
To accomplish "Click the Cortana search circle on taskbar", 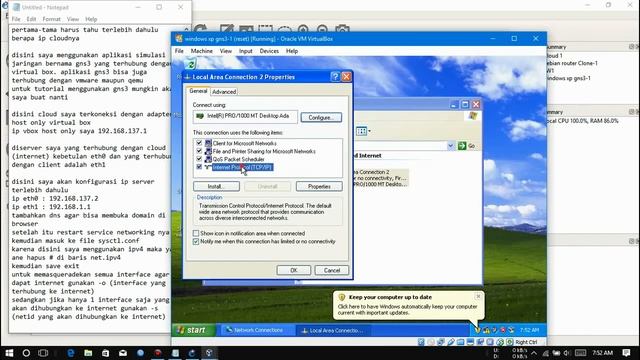I will click(26, 353).
